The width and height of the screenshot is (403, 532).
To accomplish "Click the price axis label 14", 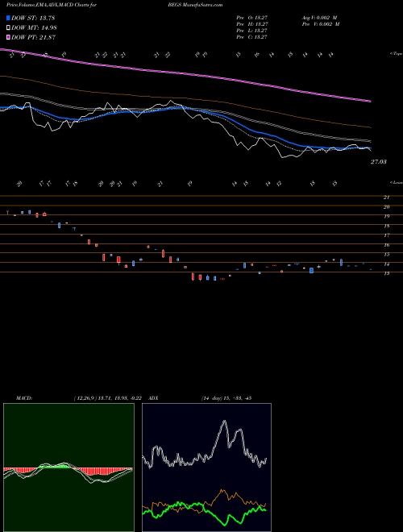I will [x=386, y=264].
